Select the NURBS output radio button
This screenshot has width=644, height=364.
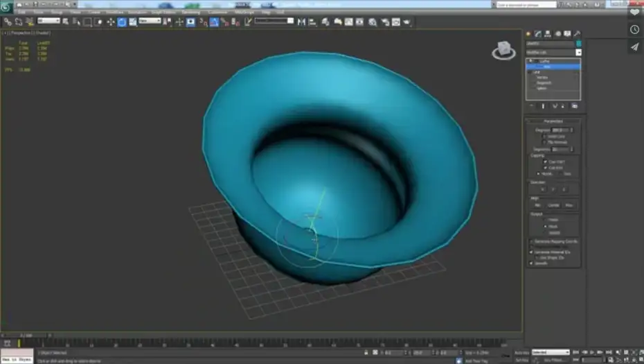point(546,233)
